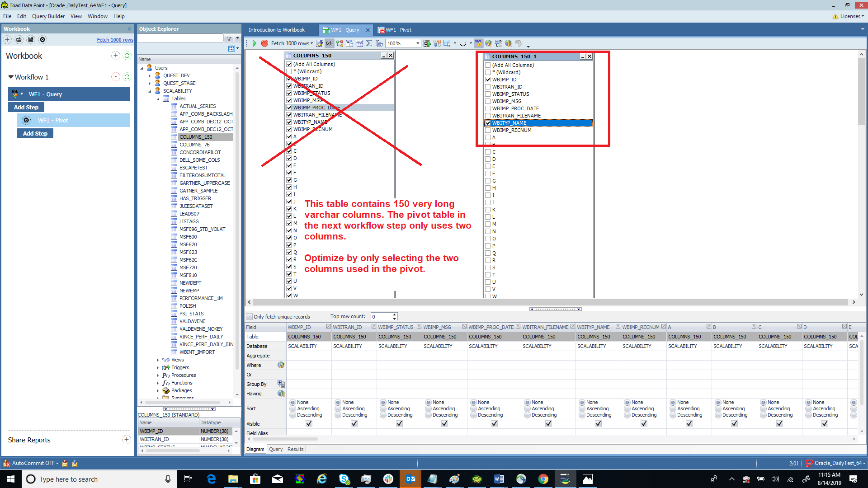Collapse Workflow 1 disclosure triangle
The width and height of the screenshot is (868, 488).
(x=11, y=77)
